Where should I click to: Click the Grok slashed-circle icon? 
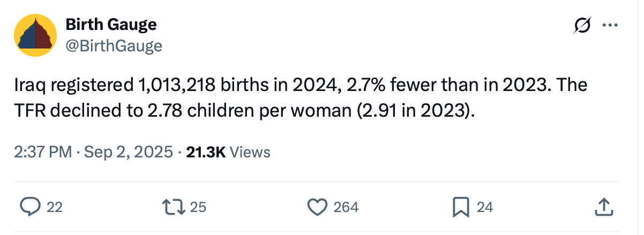click(x=582, y=25)
